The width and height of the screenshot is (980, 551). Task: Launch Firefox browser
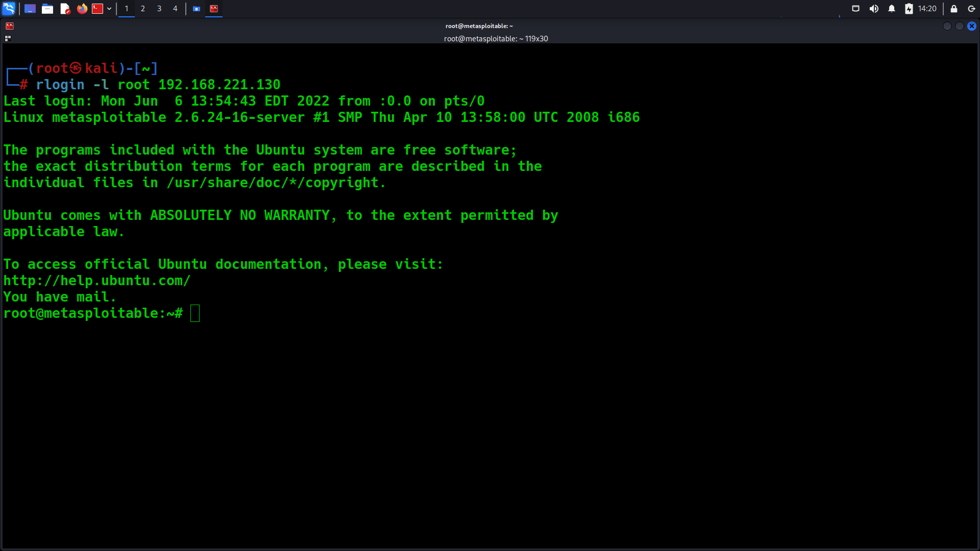[x=82, y=9]
